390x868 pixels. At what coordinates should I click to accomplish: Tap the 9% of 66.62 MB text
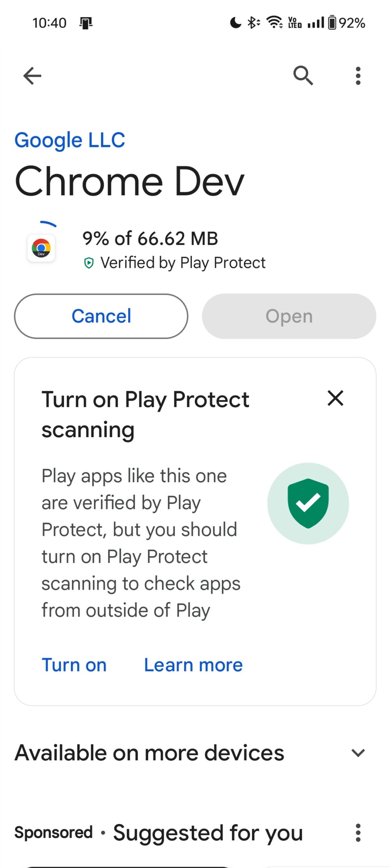150,238
